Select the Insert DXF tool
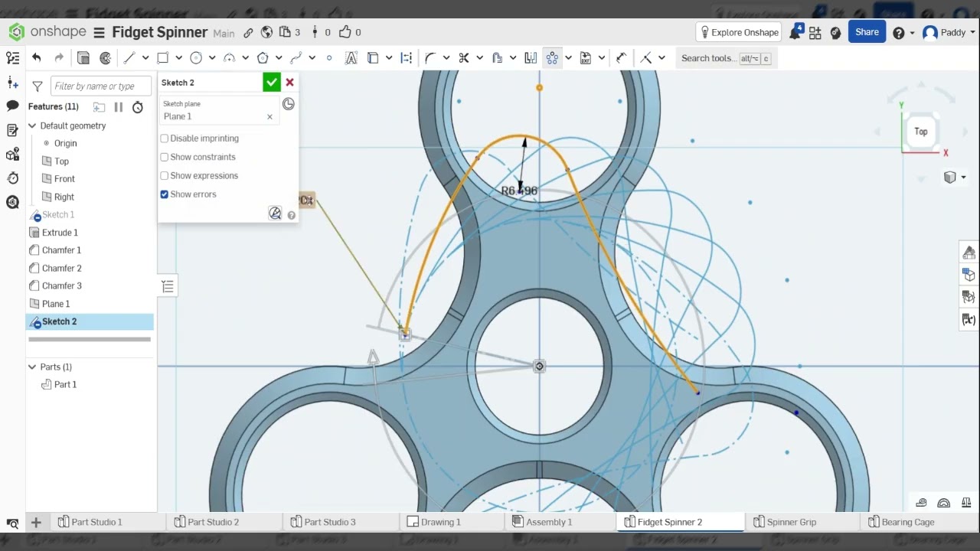The height and width of the screenshot is (551, 980). tap(586, 58)
